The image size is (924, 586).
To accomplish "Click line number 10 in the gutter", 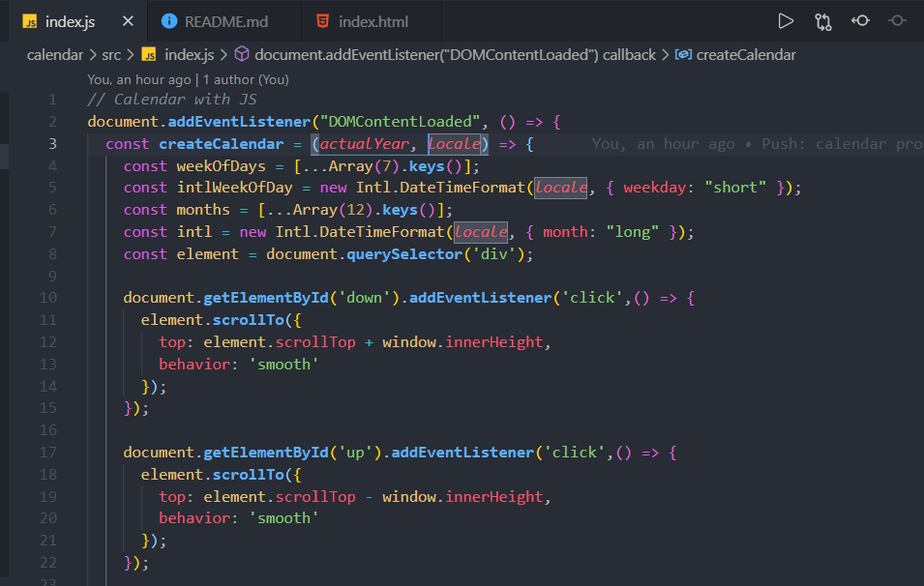I will 48,298.
